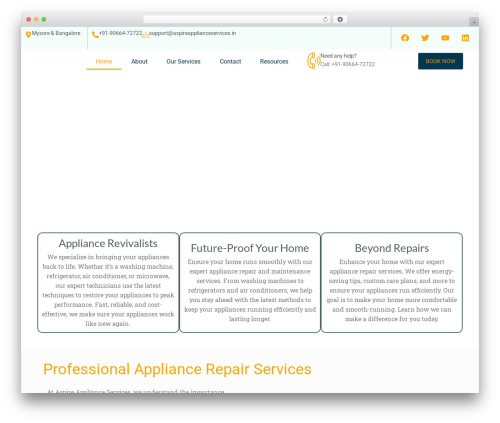Click the paragraph under Beyond Repairs
Screen dimensions: 500x423
tap(392, 290)
